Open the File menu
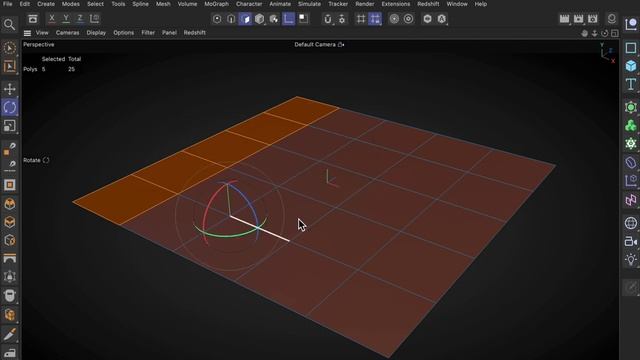 tap(7, 4)
